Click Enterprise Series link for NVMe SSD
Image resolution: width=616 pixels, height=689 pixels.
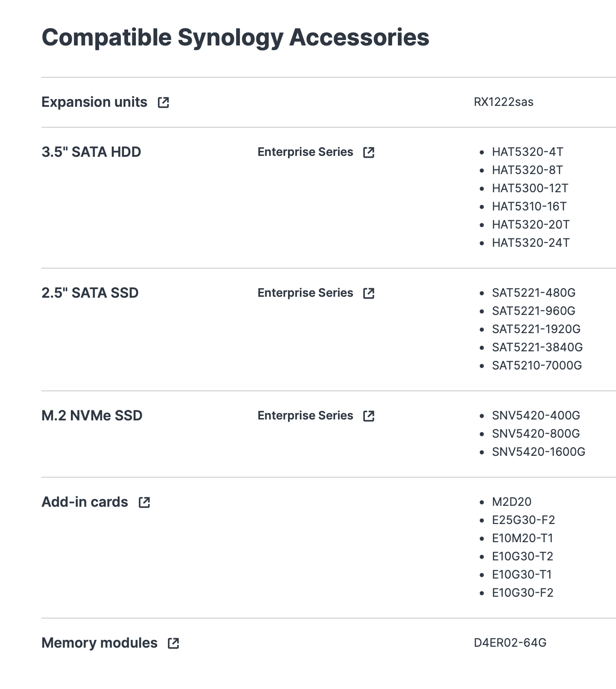pos(305,416)
